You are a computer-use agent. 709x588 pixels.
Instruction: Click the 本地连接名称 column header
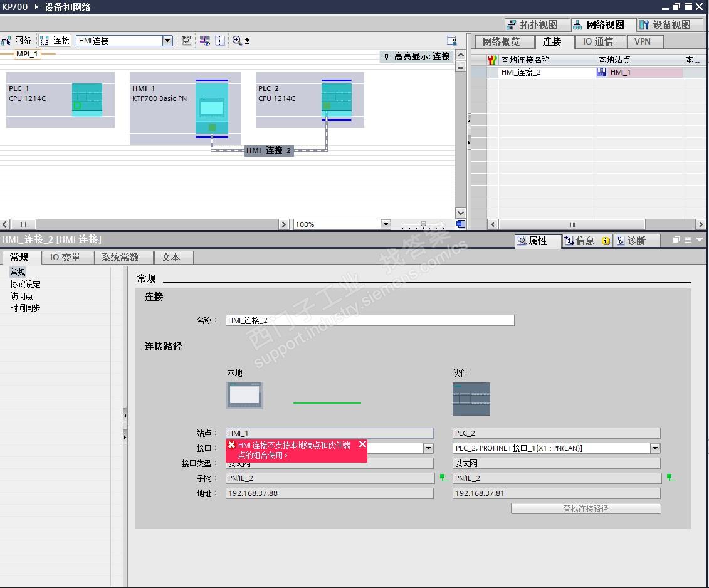[x=547, y=60]
